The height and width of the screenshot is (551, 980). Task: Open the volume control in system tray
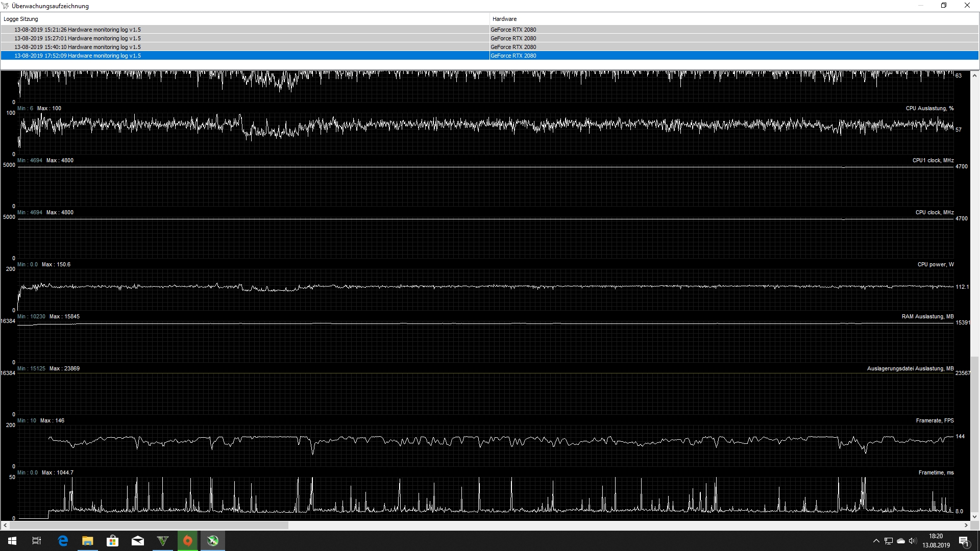pyautogui.click(x=912, y=541)
